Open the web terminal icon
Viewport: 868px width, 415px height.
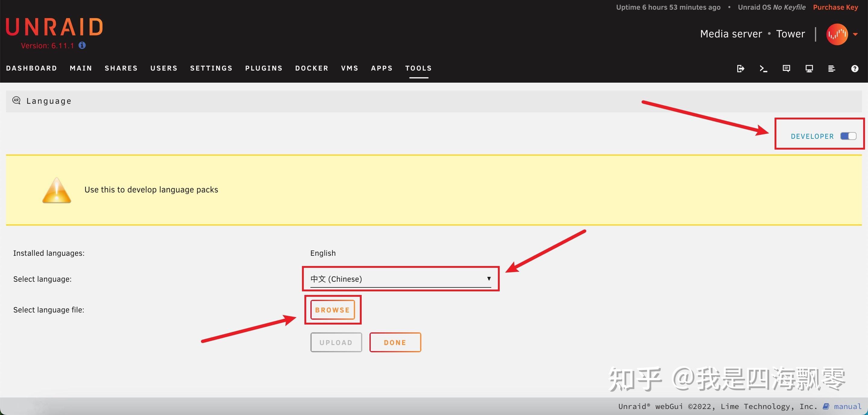click(x=763, y=68)
